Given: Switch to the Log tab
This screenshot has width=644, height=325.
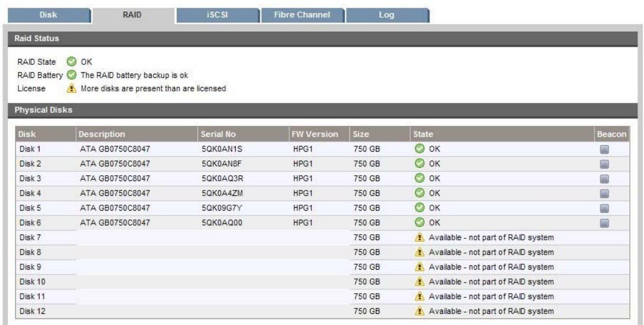Looking at the screenshot, I should click(x=387, y=15).
